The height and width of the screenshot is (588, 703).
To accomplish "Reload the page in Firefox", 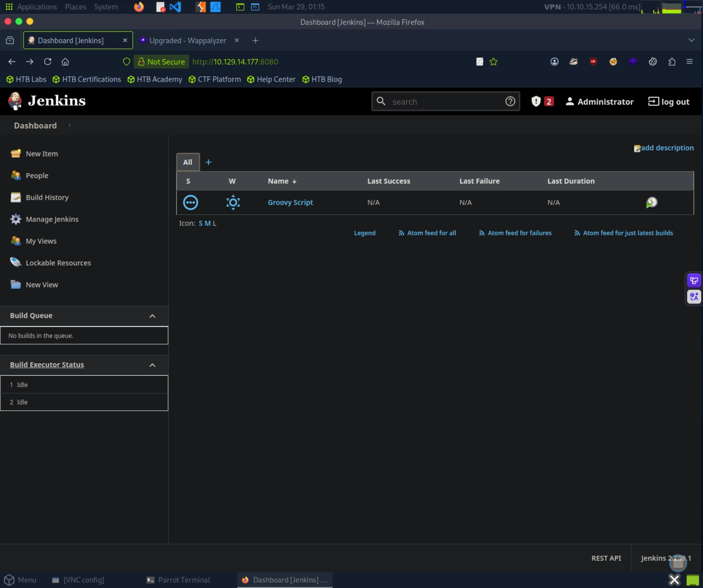I will click(47, 62).
